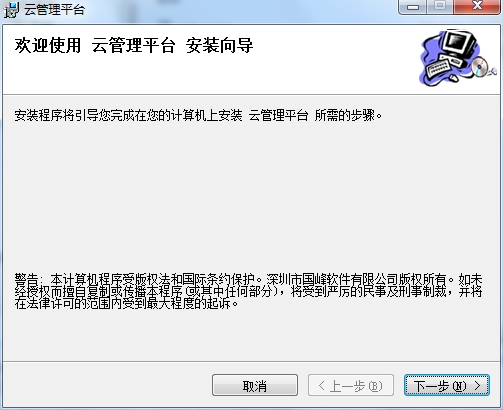Image resolution: width=503 pixels, height=410 pixels.
Task: Cancel setup with the 取消 button
Action: [255, 385]
